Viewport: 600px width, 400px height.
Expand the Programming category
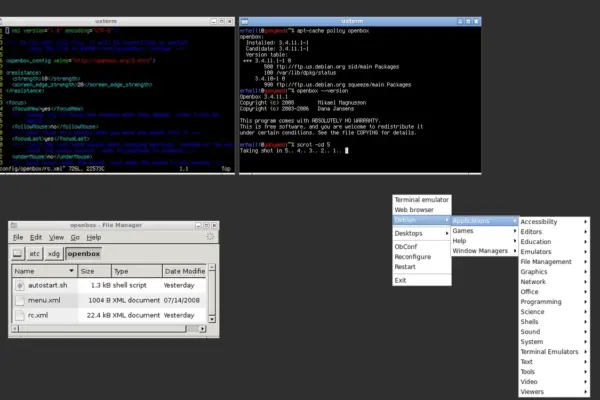[x=554, y=302]
